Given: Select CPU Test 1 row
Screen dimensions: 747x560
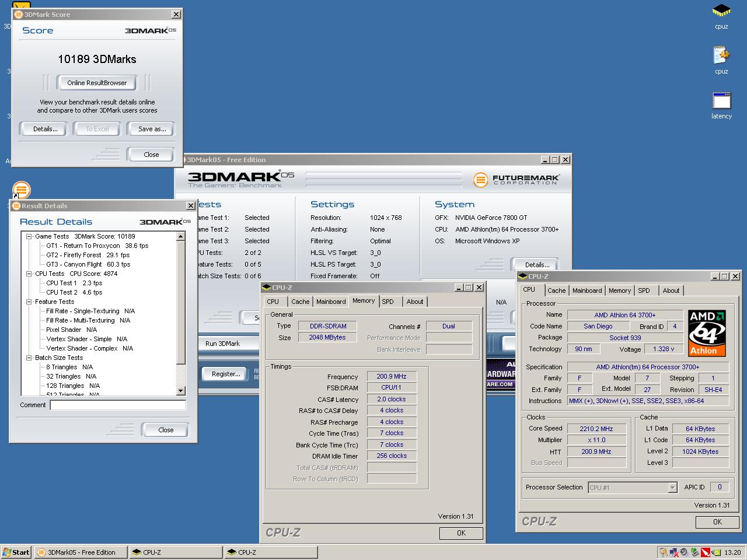Looking at the screenshot, I should pos(74,283).
